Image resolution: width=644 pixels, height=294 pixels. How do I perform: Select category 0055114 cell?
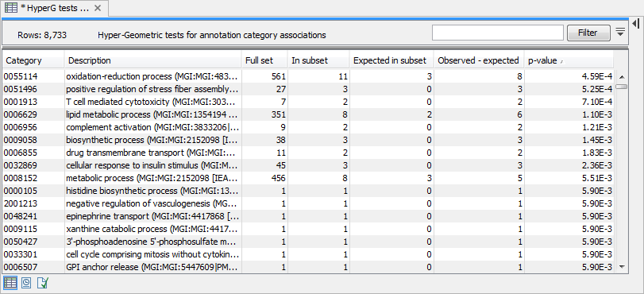(x=33, y=76)
